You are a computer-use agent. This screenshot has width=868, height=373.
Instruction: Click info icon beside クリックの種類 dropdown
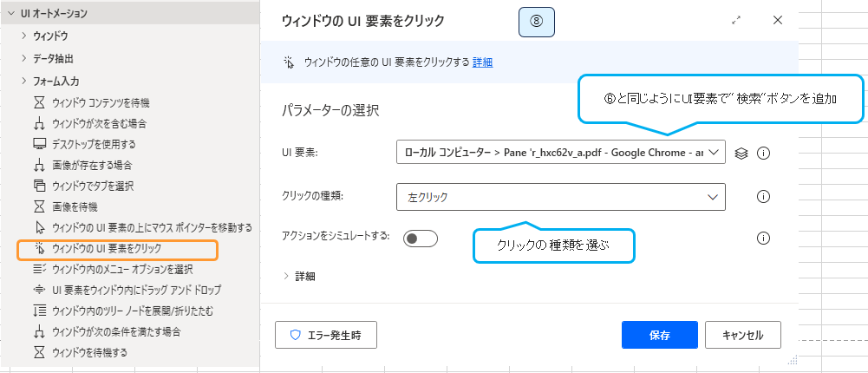click(x=764, y=197)
